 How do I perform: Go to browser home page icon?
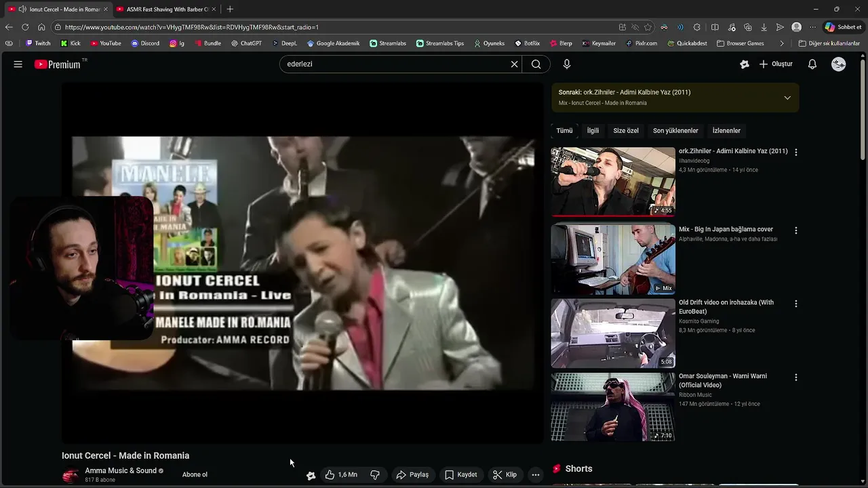pos(41,27)
